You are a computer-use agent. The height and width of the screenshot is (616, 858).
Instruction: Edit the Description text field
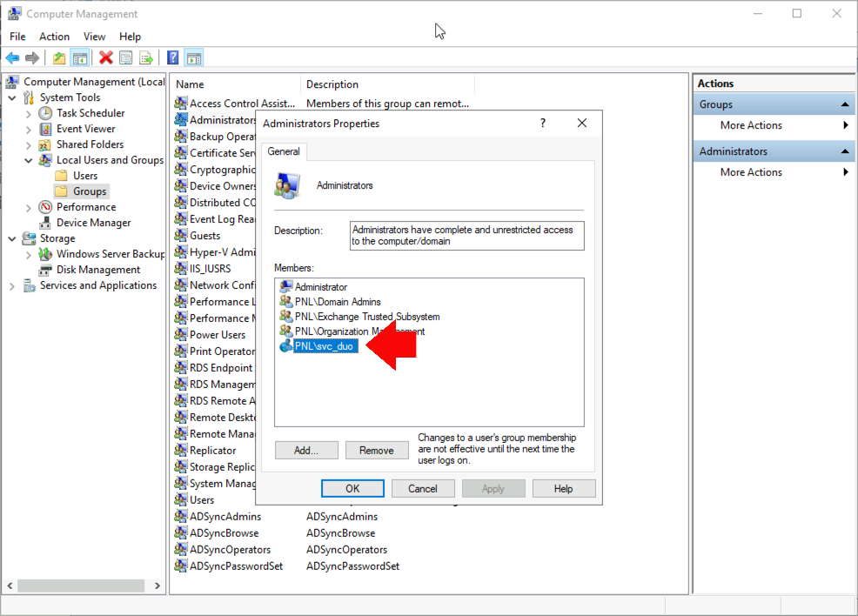point(466,236)
